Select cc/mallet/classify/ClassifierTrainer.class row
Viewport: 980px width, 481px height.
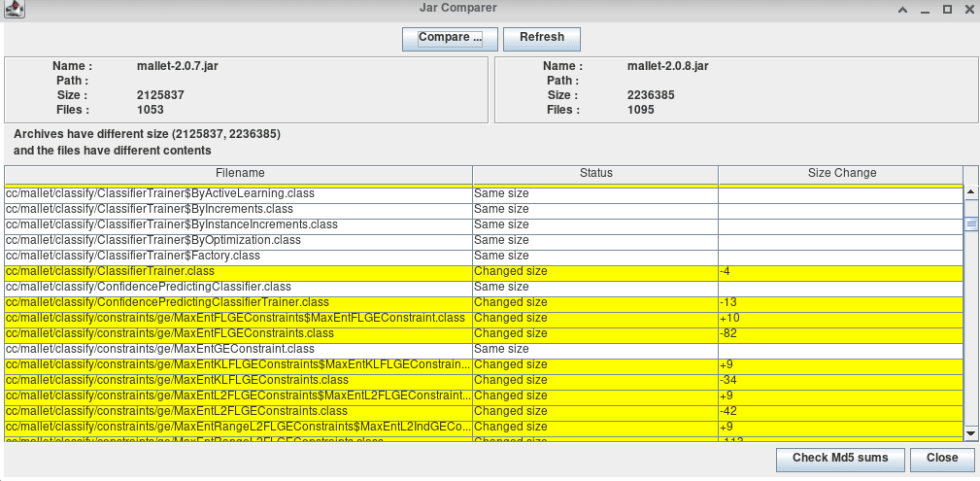(x=484, y=271)
